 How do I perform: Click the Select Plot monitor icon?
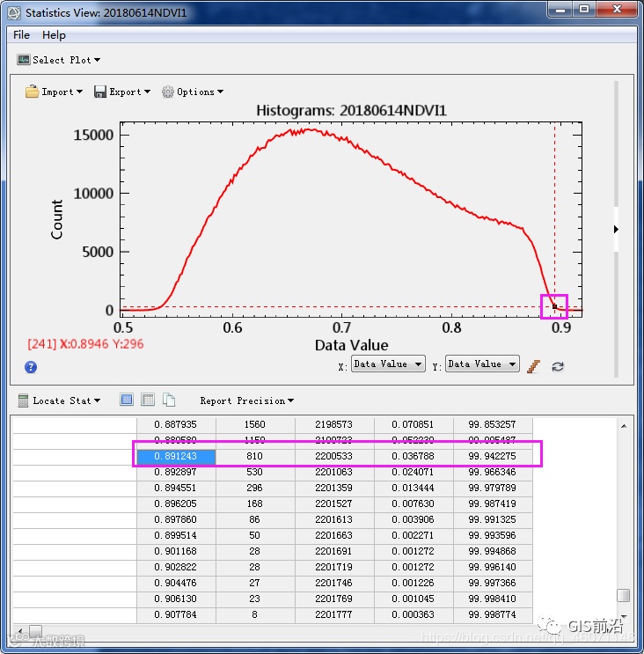(x=24, y=60)
